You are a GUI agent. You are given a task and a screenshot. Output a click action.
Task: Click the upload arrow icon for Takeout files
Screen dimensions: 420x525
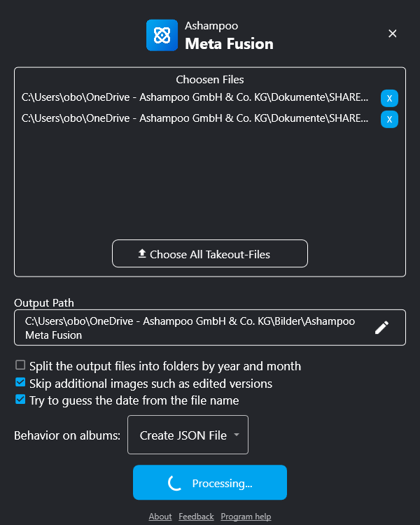[142, 253]
